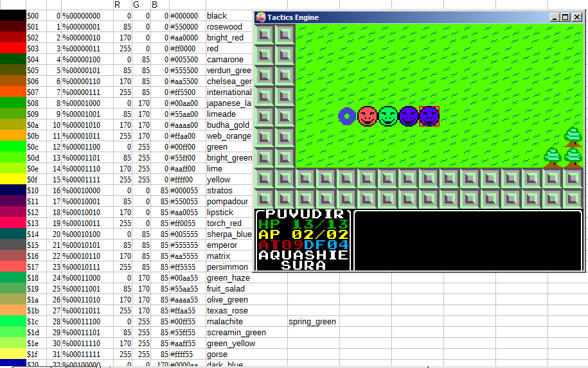Select the purple smiley with red selection box
Screen dimensions: 588x368
coord(429,116)
